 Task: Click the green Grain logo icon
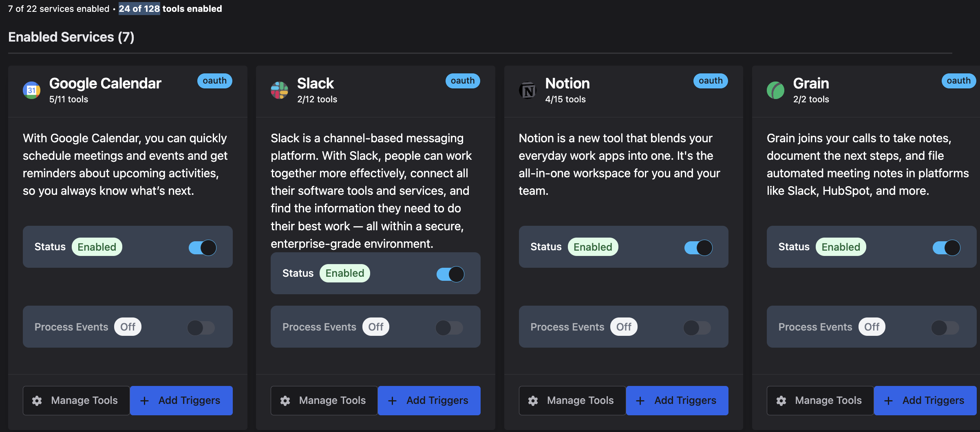[x=775, y=90]
